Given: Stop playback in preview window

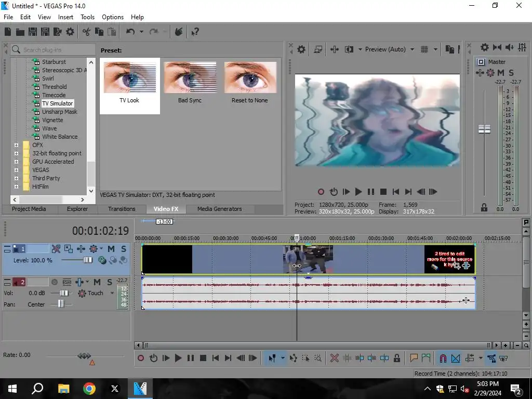Looking at the screenshot, I should coord(383,192).
